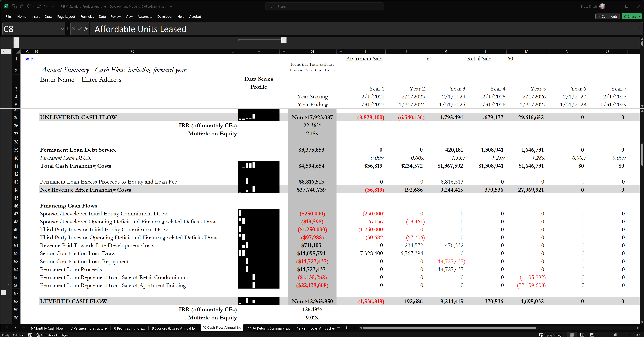Click the Insert Function fx icon
The width and height of the screenshot is (644, 337).
coord(86,29)
